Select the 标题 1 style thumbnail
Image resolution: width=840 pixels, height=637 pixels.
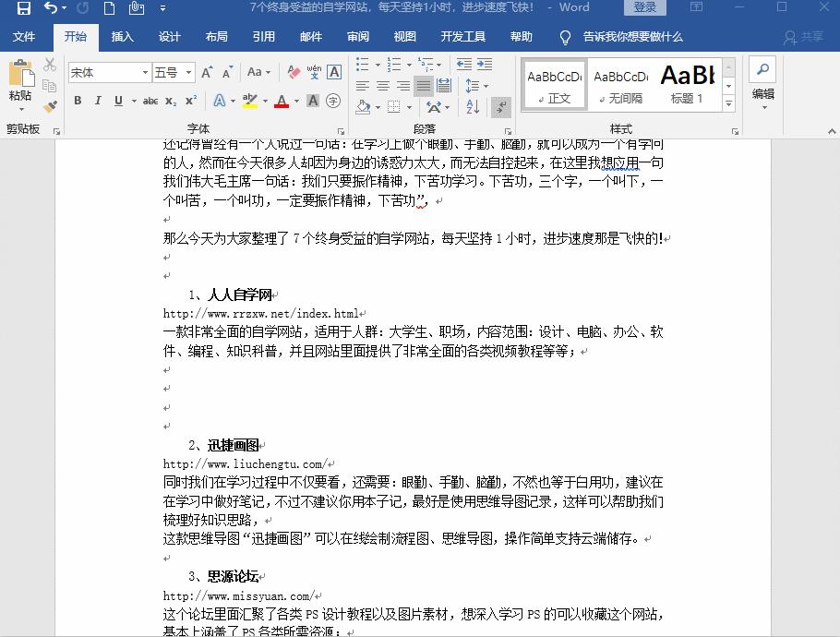[687, 84]
